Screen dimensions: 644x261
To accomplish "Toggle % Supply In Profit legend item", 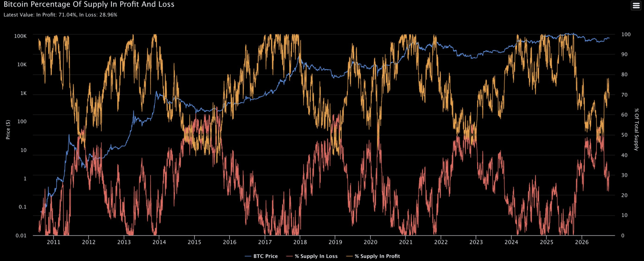I will click(373, 256).
